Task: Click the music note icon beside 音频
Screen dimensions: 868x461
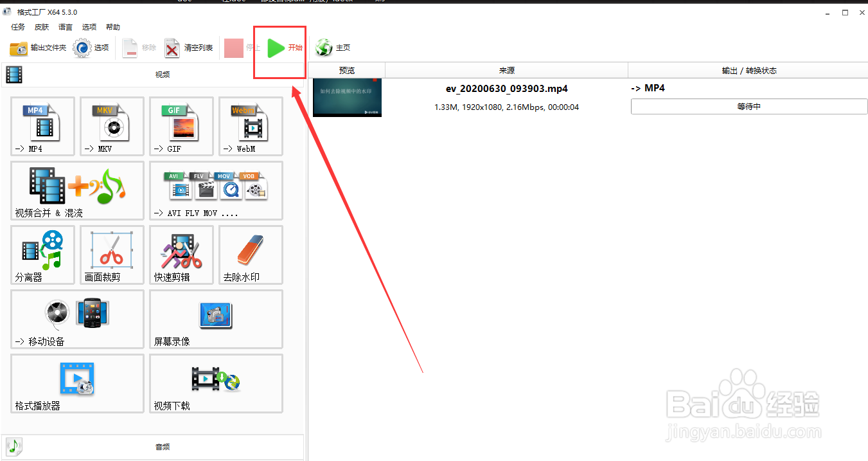Action: tap(15, 446)
